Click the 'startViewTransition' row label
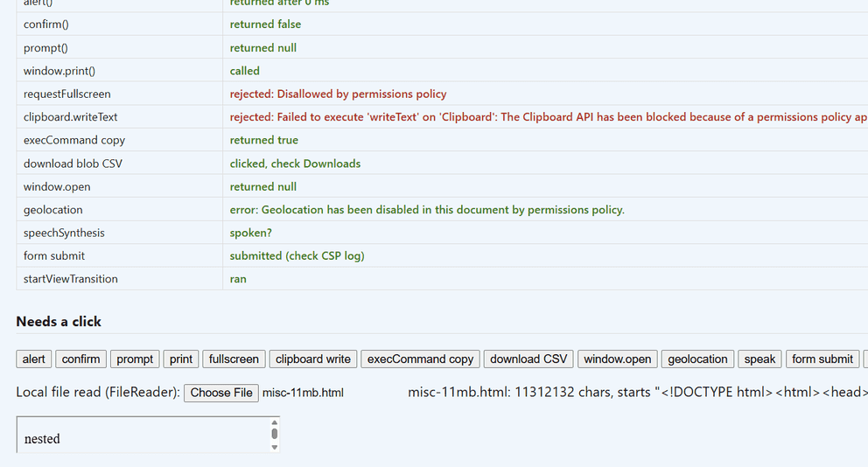This screenshot has width=868, height=467. click(71, 279)
